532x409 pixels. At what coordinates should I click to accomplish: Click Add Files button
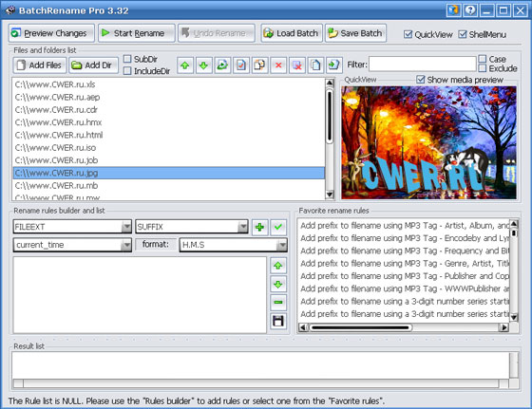pyautogui.click(x=40, y=65)
